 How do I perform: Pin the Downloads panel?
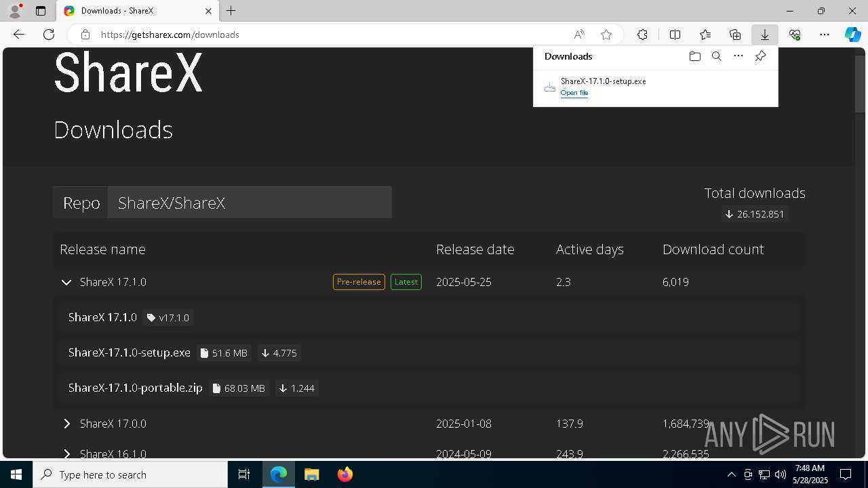[x=761, y=56]
